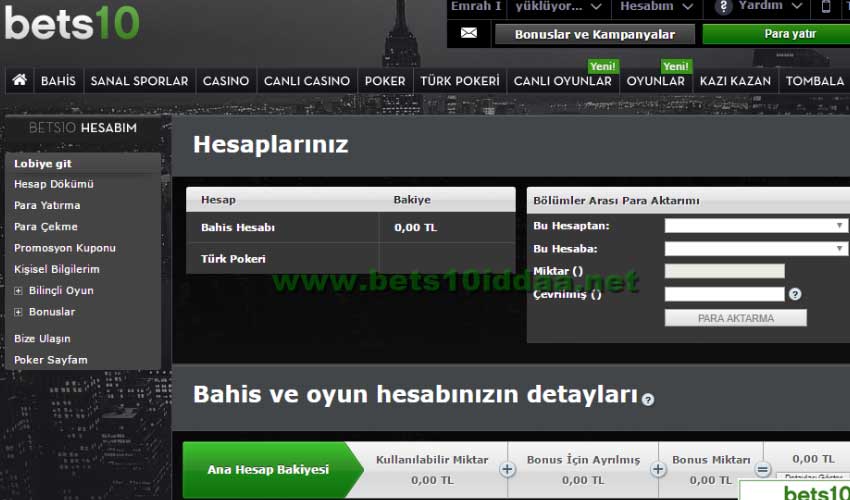
Task: Click plus icon between Kullanılabilir Miktar and Bonus
Action: click(x=507, y=469)
